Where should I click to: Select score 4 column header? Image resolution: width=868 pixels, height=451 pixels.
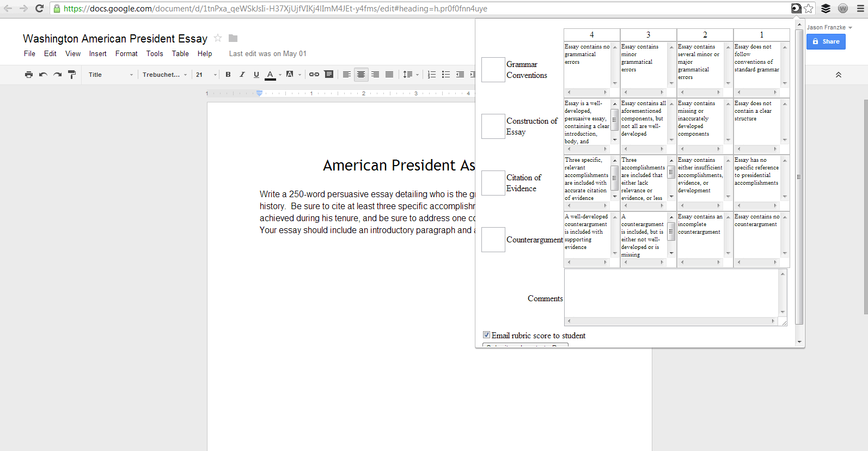pos(592,34)
